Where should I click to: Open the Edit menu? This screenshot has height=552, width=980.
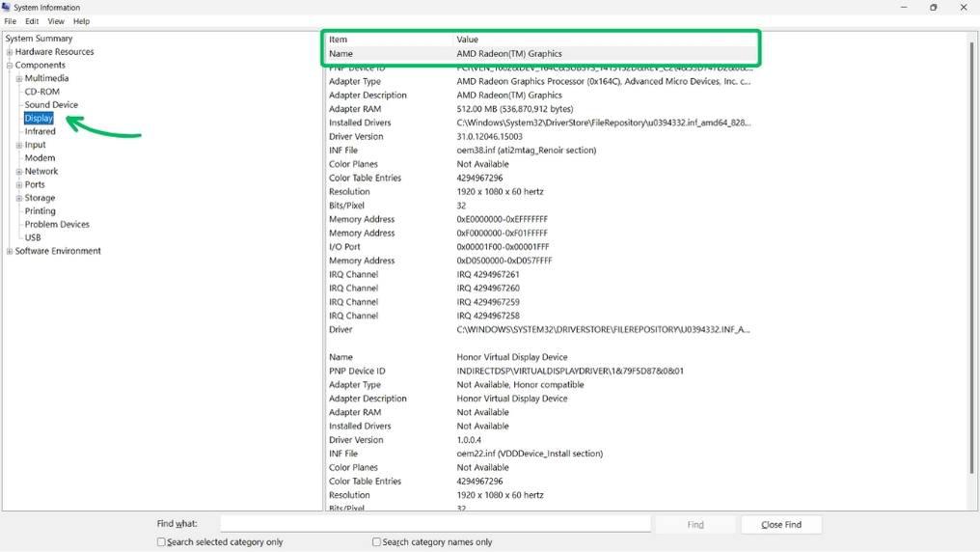(32, 21)
